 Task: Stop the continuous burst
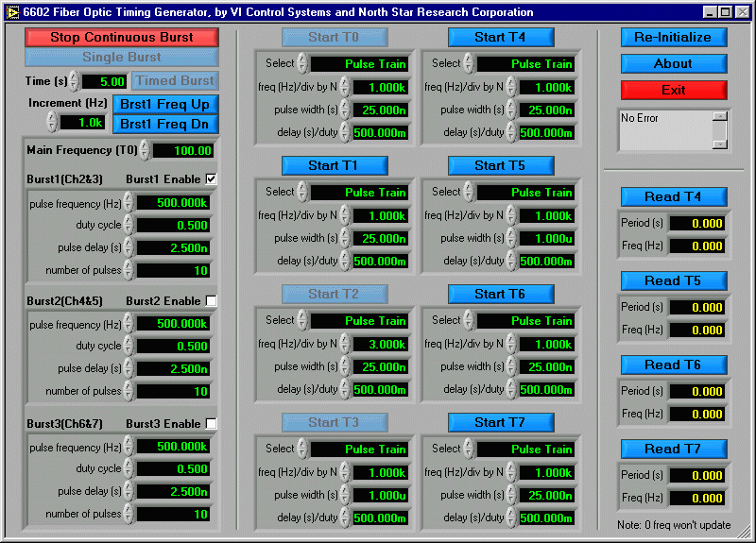[x=122, y=37]
